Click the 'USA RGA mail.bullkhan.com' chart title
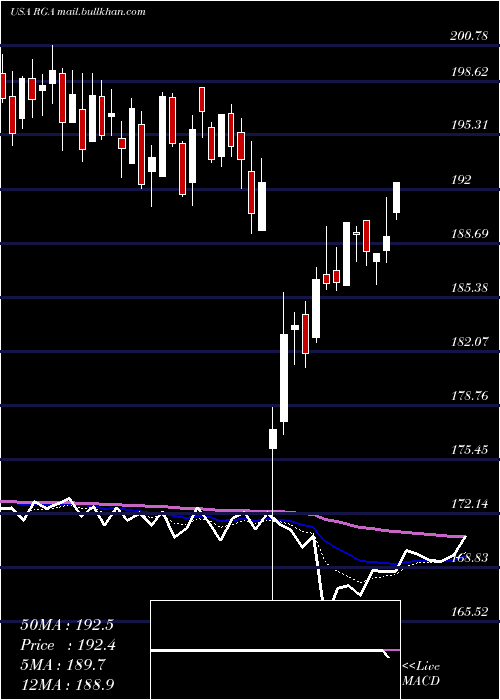Screen dimensions: 500x700 point(78,12)
